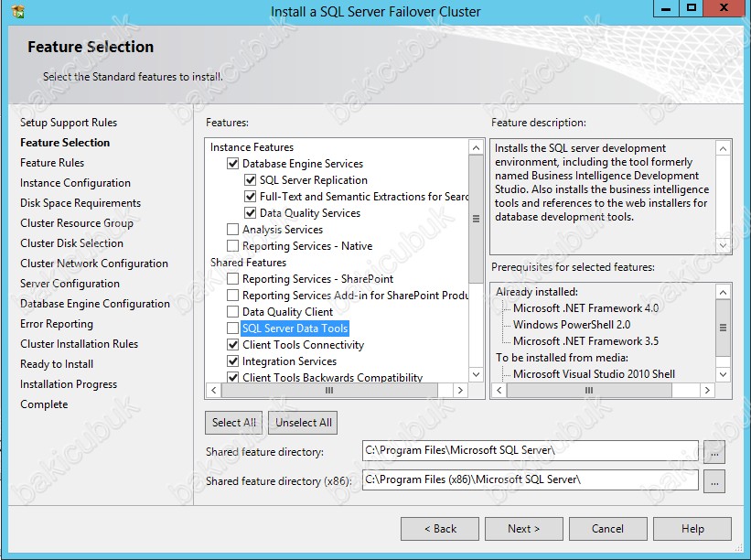The image size is (751, 560).
Task: Toggle Database Engine Services checkbox
Action: point(232,164)
